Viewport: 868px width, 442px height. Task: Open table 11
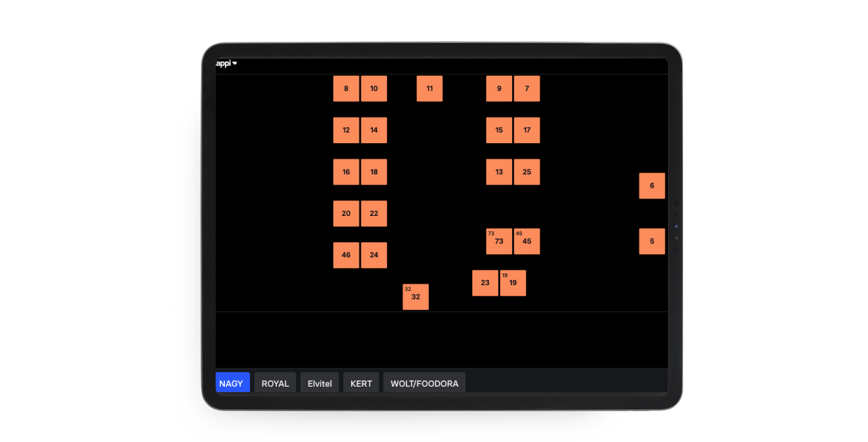[x=430, y=88]
